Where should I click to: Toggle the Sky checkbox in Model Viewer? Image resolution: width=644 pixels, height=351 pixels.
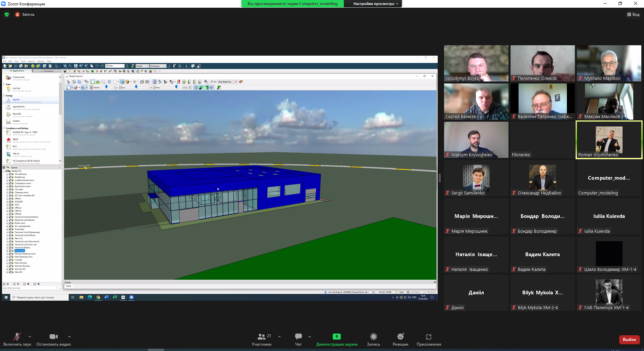(x=212, y=82)
